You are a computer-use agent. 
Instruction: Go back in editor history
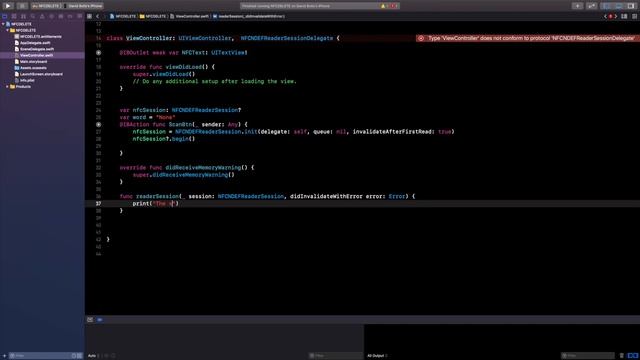pyautogui.click(x=98, y=16)
